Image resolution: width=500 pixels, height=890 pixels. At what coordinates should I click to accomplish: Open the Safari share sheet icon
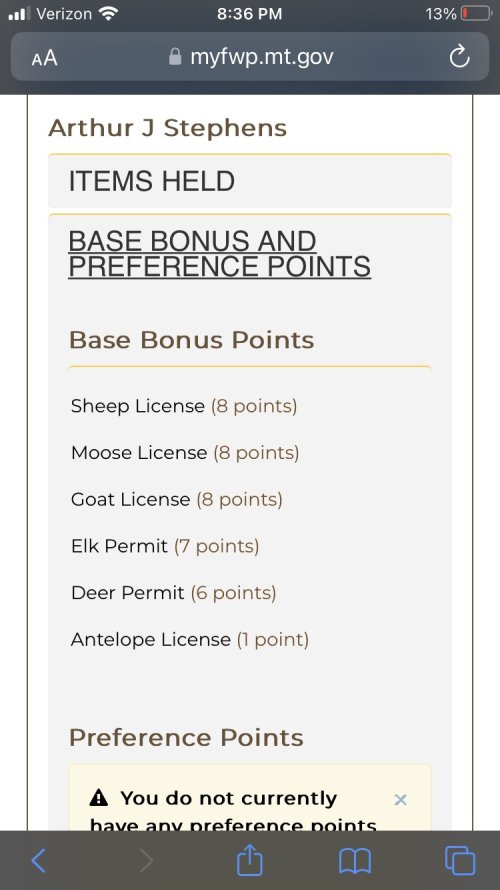(250, 859)
